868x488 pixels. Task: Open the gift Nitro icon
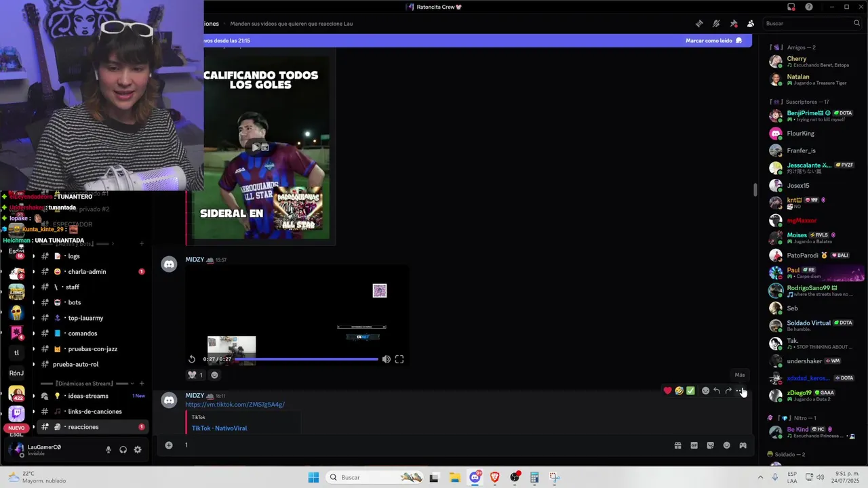coord(677,445)
